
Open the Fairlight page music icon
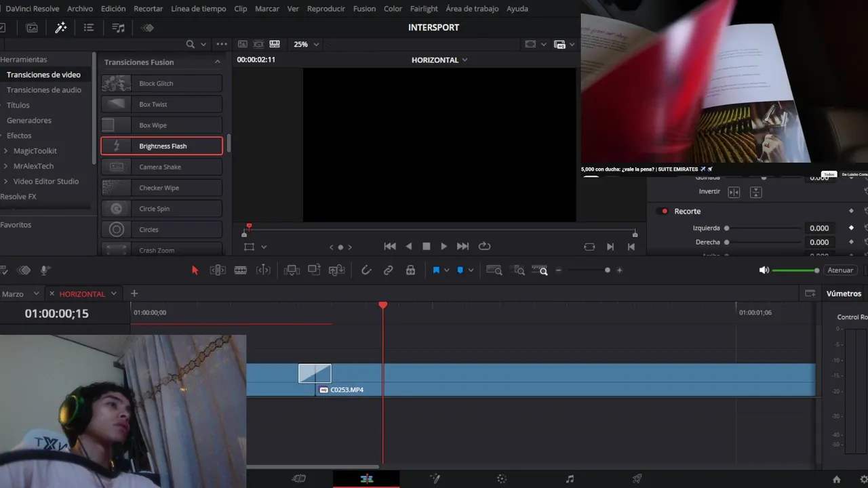tap(570, 479)
